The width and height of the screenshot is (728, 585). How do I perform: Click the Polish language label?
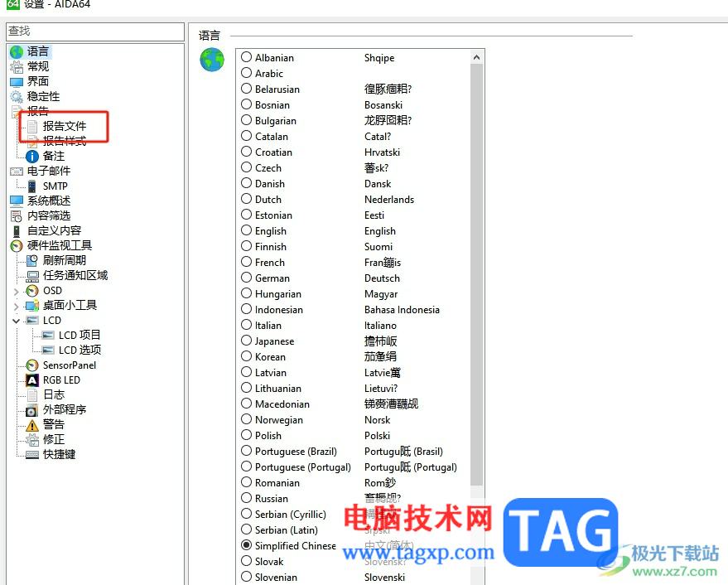click(268, 436)
